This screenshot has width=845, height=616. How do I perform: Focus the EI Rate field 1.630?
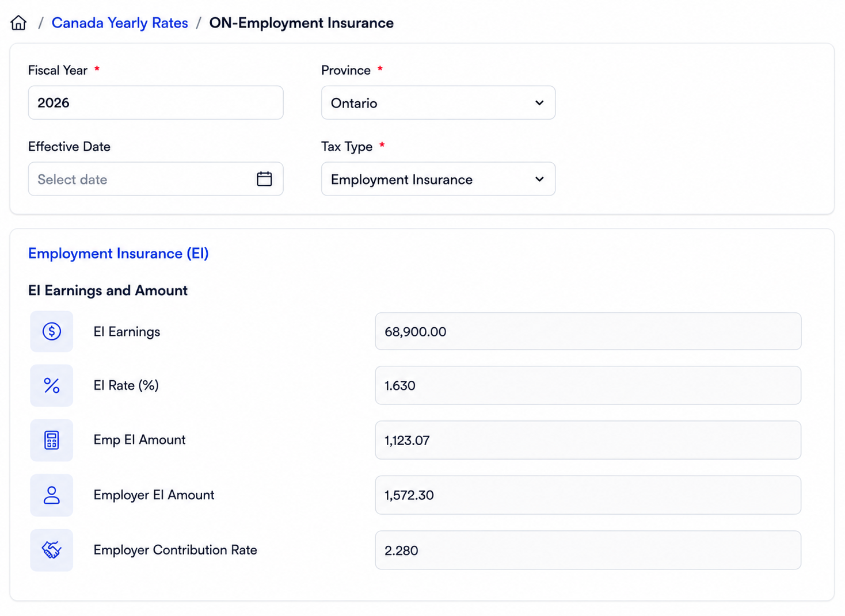[588, 385]
